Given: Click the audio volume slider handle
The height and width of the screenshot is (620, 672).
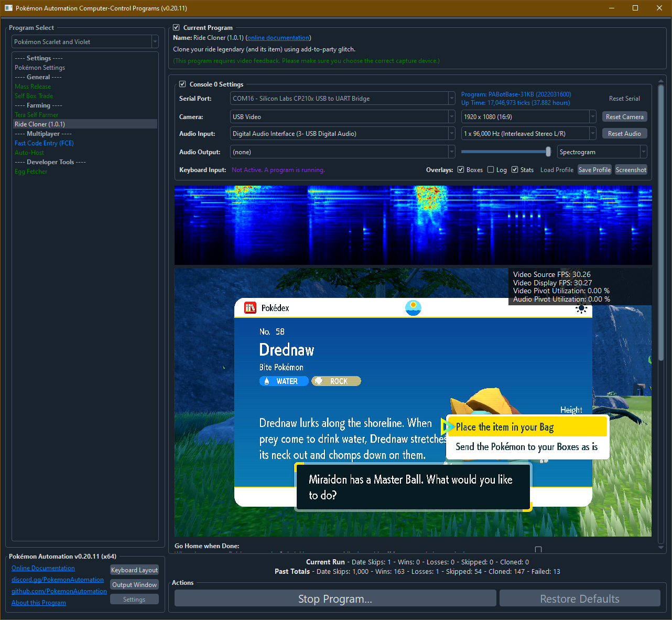Looking at the screenshot, I should click(x=548, y=152).
